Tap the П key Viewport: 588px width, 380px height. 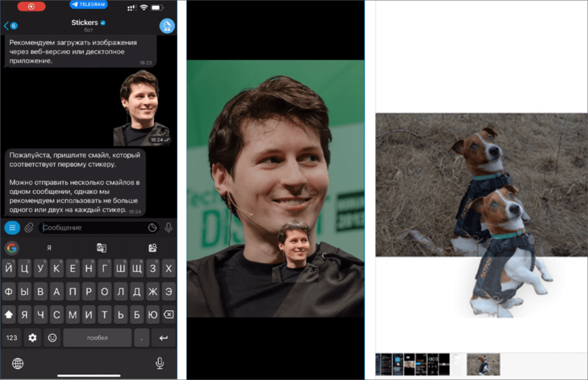(73, 291)
